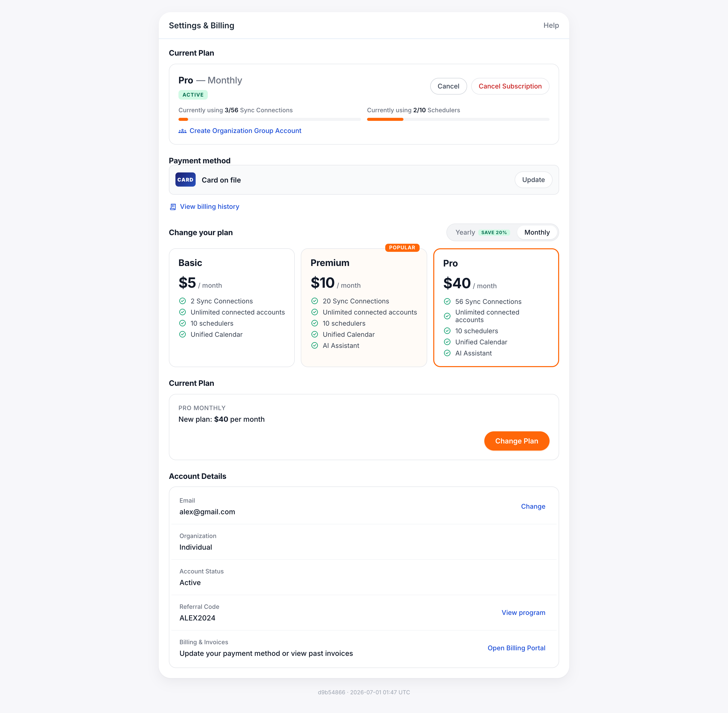The height and width of the screenshot is (713, 728).
Task: Click the orange POPULAR badge
Action: coord(402,248)
